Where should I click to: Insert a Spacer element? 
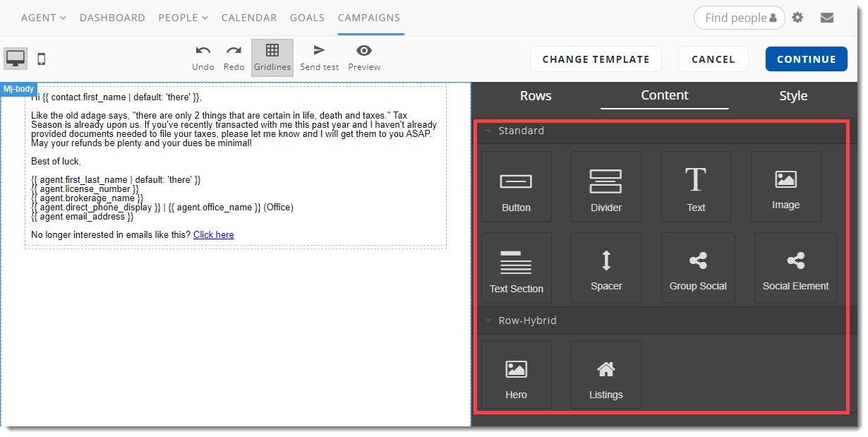pos(605,268)
